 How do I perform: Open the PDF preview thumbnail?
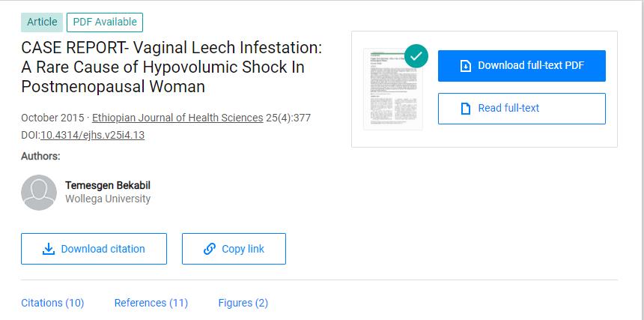click(x=391, y=92)
